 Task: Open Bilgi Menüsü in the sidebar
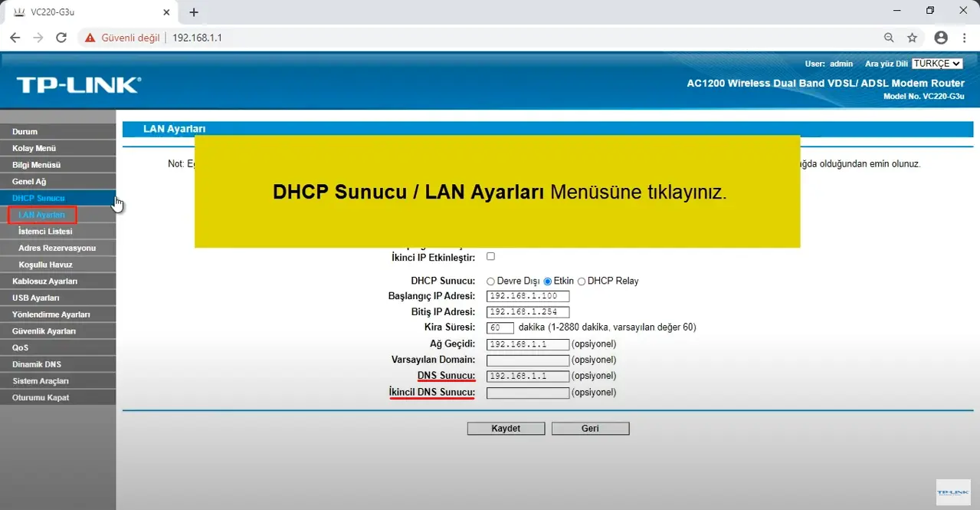pos(58,165)
